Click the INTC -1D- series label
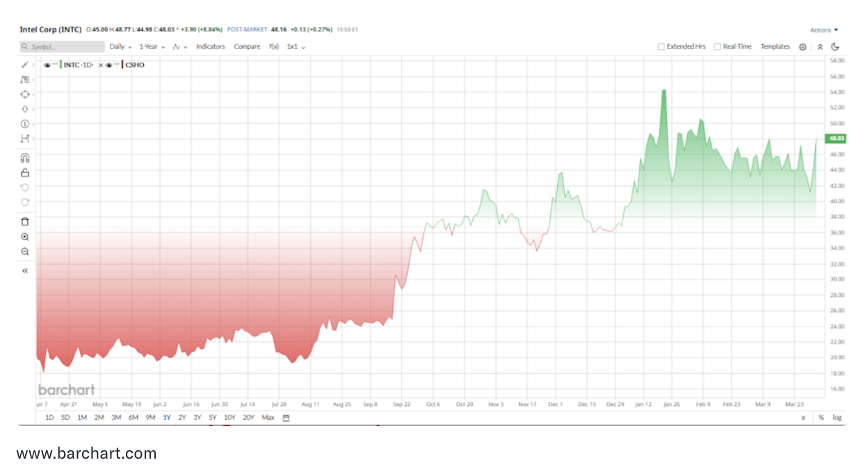Viewport: 868px width, 467px height. click(x=80, y=65)
